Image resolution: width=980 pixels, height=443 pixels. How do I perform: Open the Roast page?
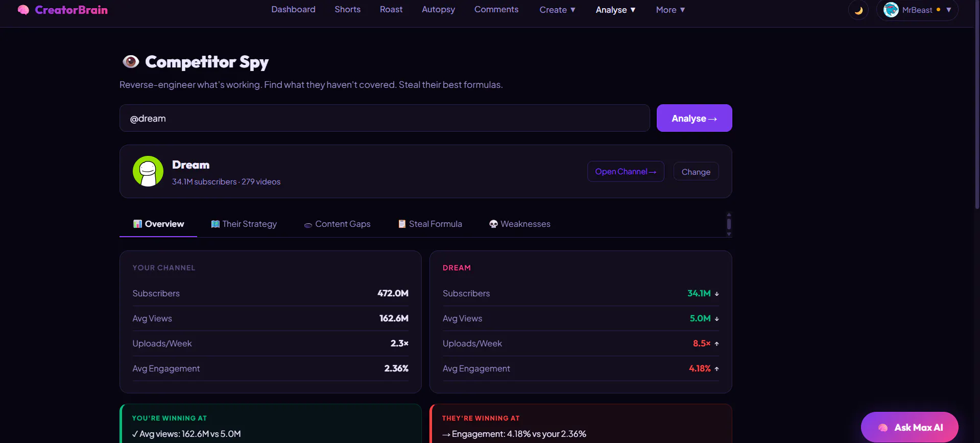click(x=391, y=10)
